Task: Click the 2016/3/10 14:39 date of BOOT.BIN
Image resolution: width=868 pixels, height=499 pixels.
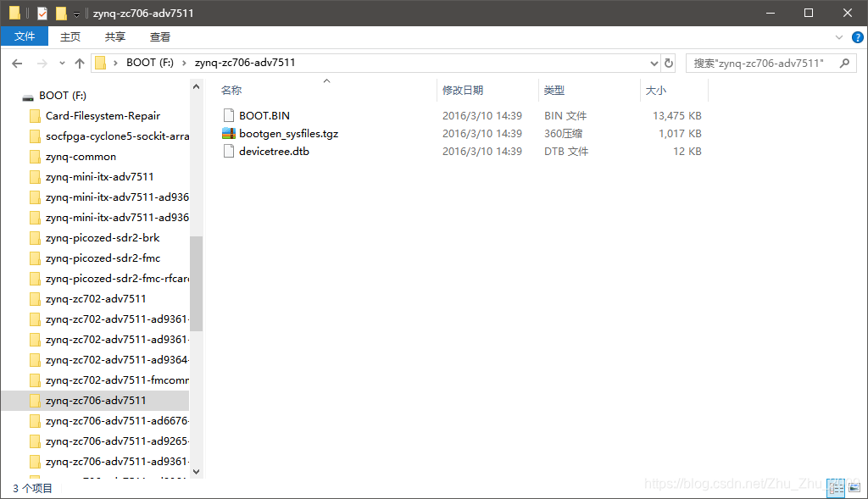Action: pos(482,115)
